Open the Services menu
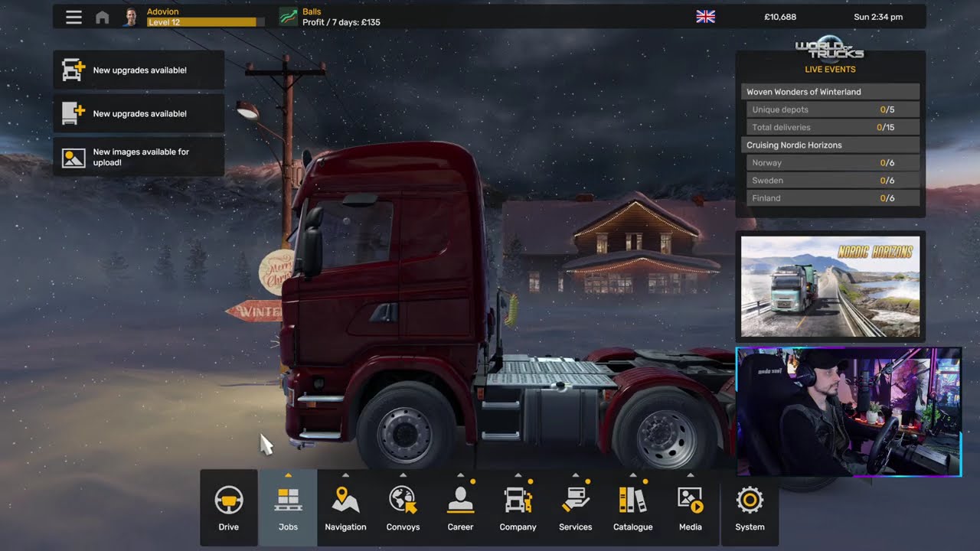980x551 pixels. coord(575,508)
